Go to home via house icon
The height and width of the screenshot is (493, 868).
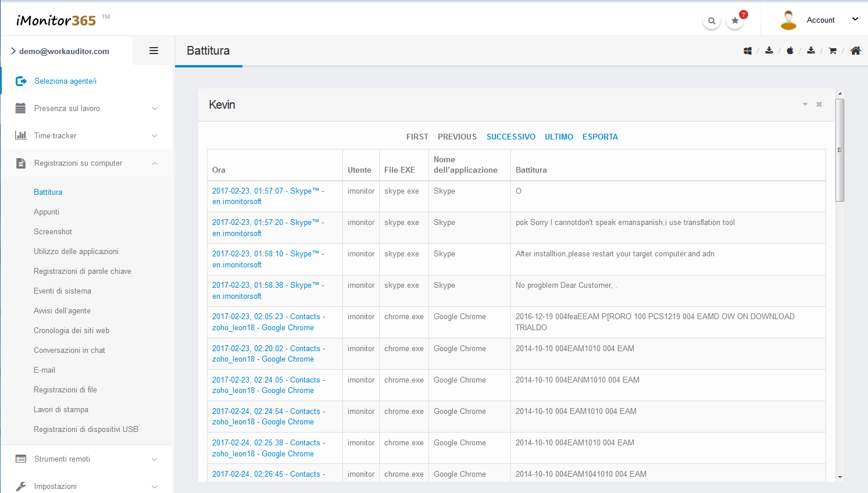[855, 51]
